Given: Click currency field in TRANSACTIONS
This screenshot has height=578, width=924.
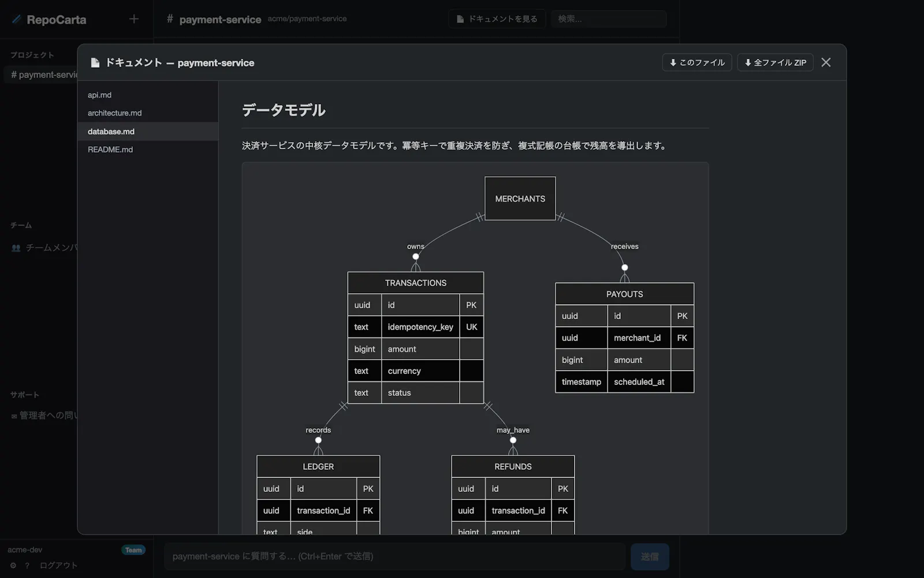Looking at the screenshot, I should click(420, 371).
